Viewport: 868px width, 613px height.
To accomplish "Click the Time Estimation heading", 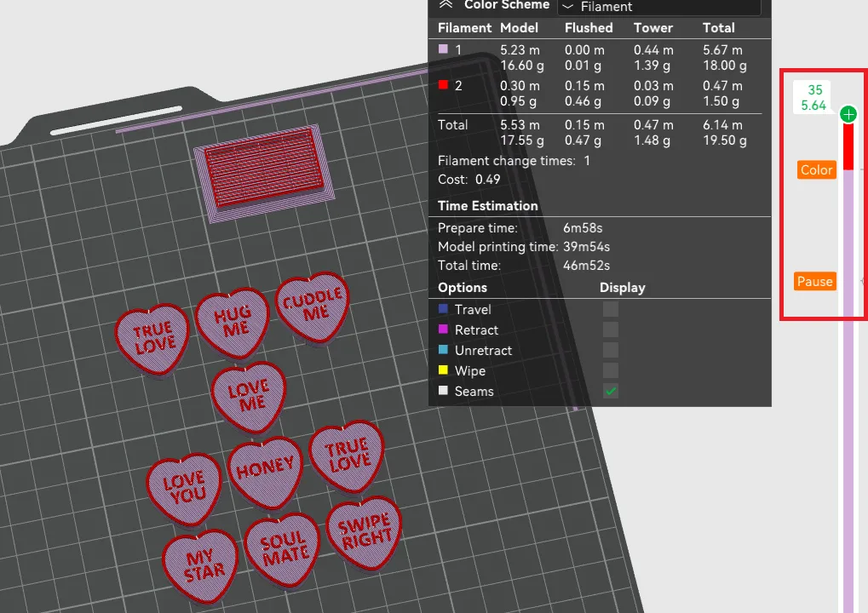I will coord(488,206).
